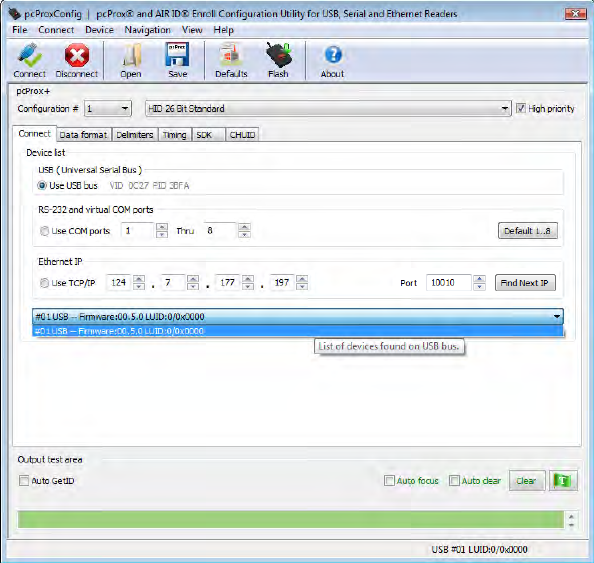This screenshot has width=594, height=563.
Task: Click the green write output icon button
Action: coord(563,481)
